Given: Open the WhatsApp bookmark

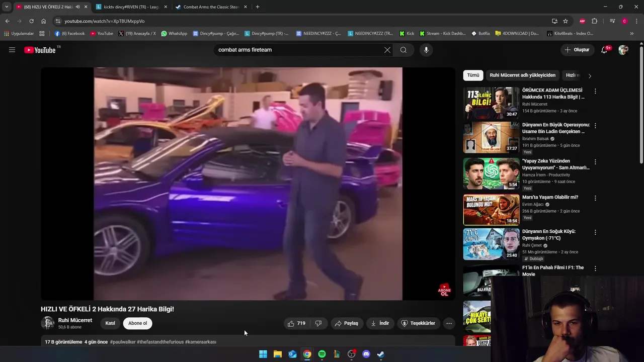Looking at the screenshot, I should (174, 33).
